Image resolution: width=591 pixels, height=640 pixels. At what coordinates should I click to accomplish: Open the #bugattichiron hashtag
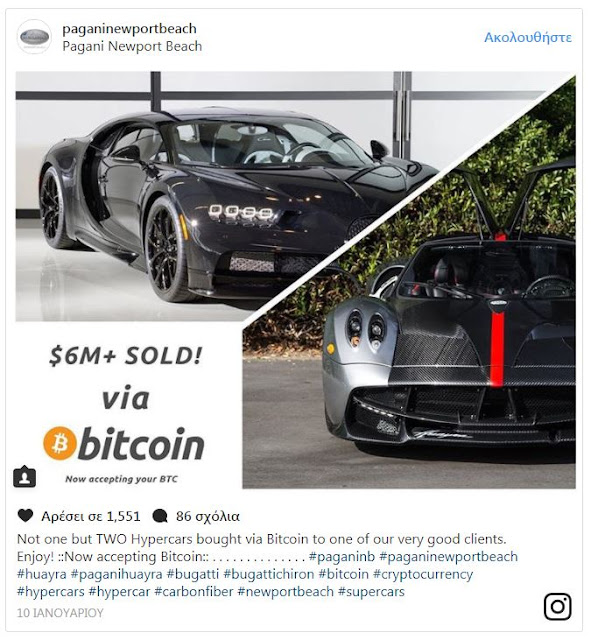coord(269,574)
